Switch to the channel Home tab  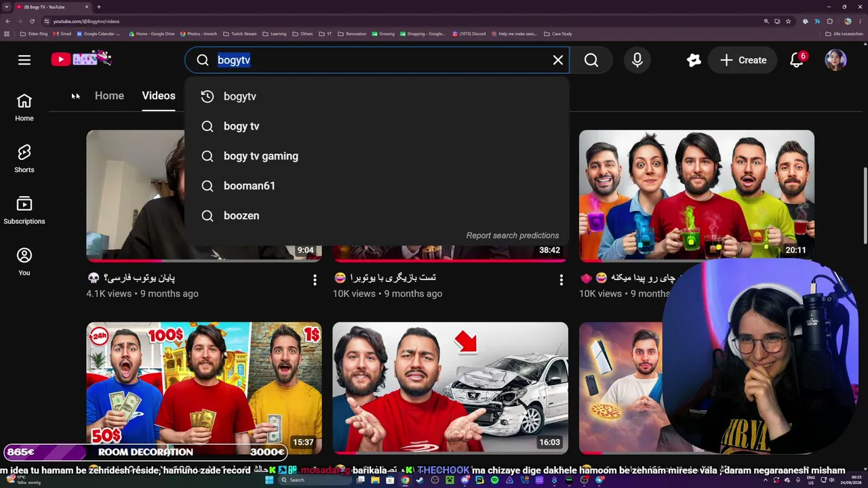109,96
